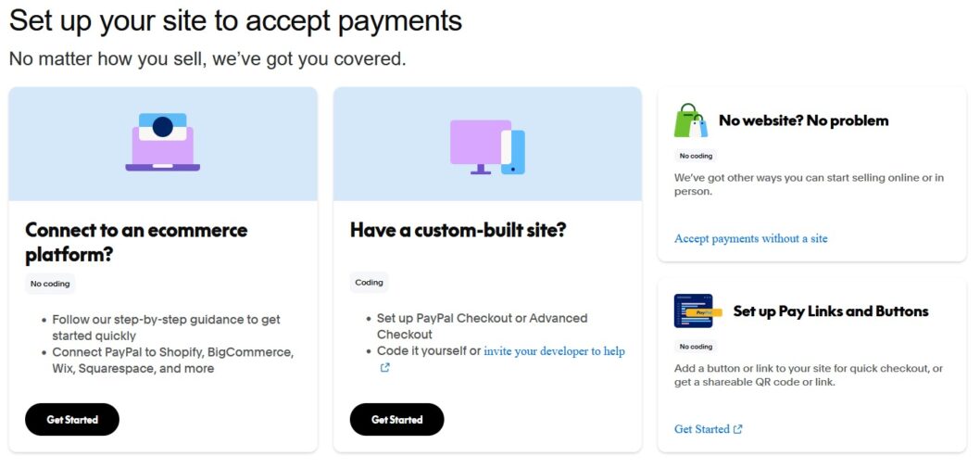Viewport: 980px width, 469px height.
Task: Select the Connect to an ecommerce platform heading
Action: 136,241
